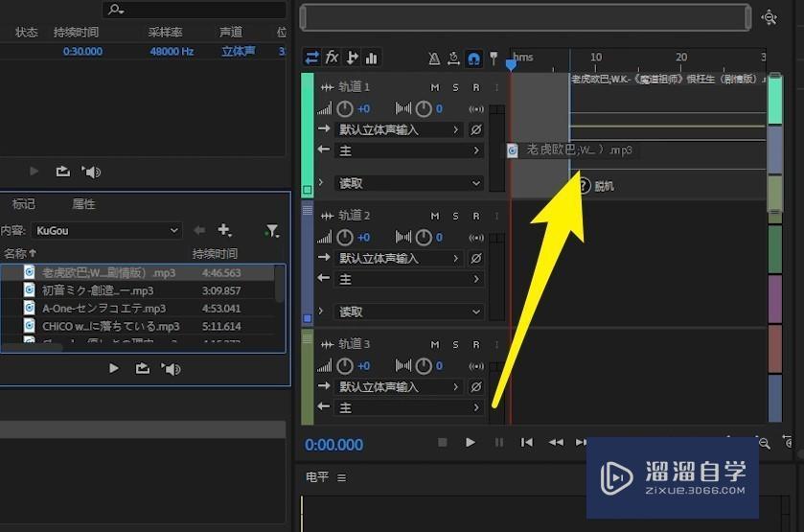
Task: Click the transport Rewind button
Action: (x=556, y=442)
